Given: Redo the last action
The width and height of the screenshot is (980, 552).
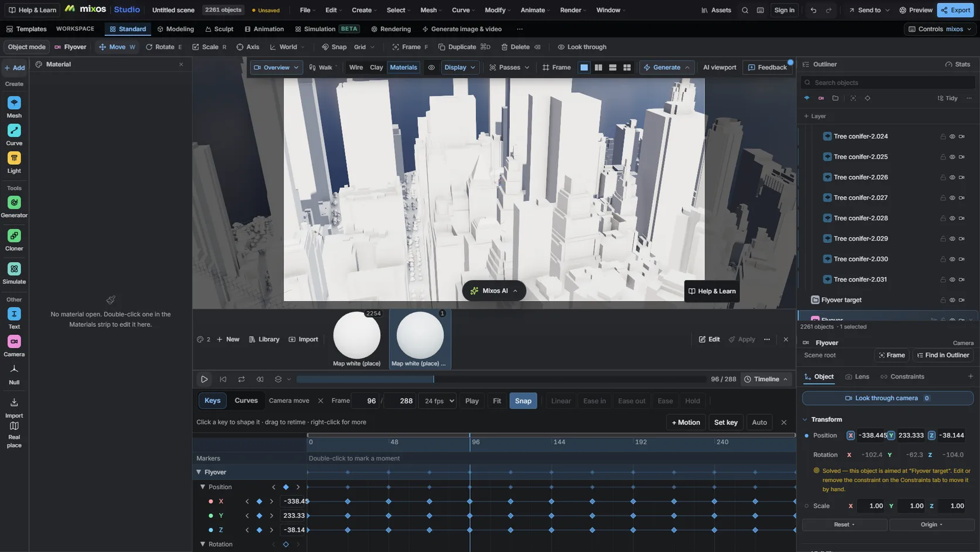Looking at the screenshot, I should [x=829, y=10].
